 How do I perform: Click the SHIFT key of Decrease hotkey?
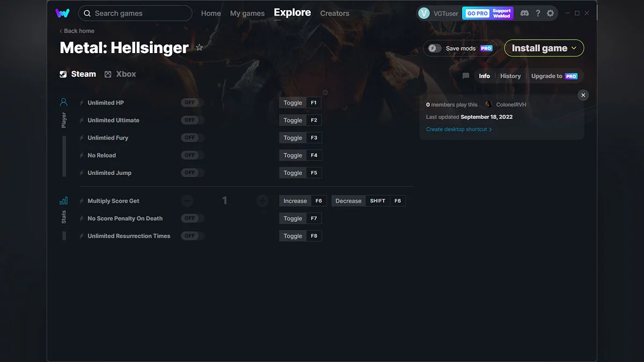coord(378,201)
